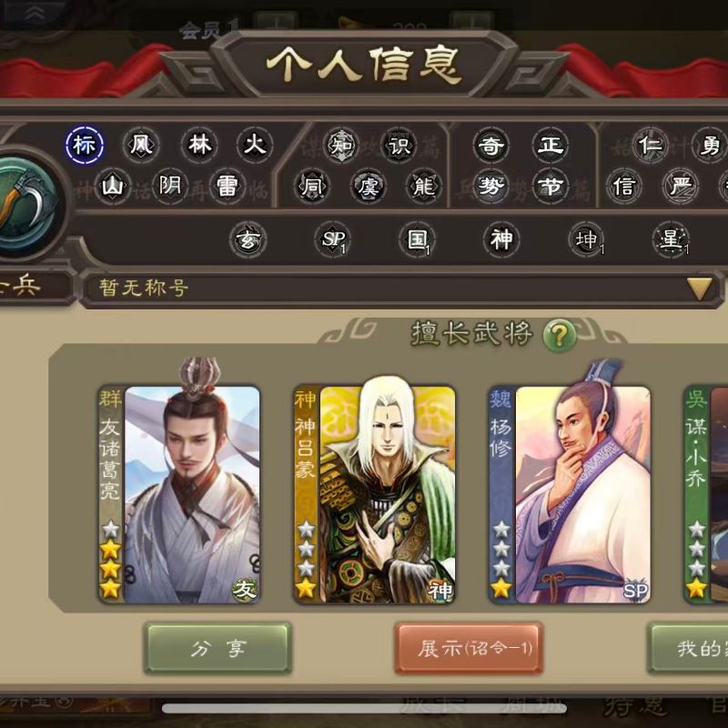Expand the 暂无称号 title dropdown arrow

click(699, 288)
